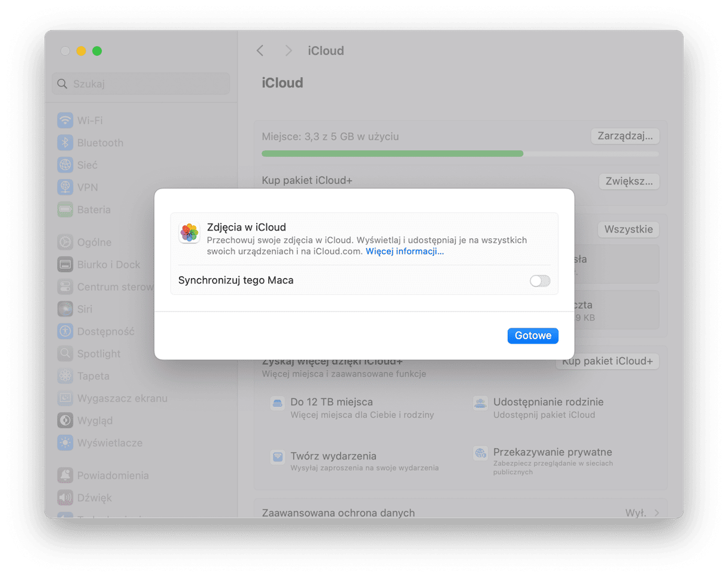Open Tapeta wallpaper settings

point(93,376)
